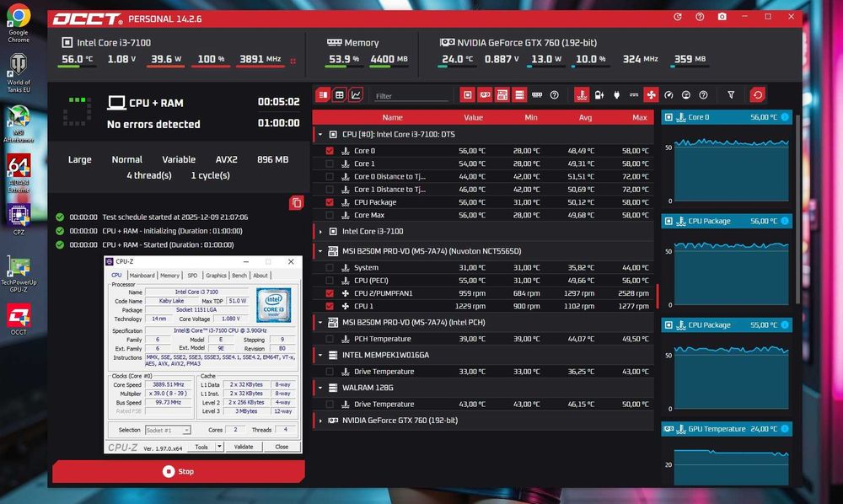The width and height of the screenshot is (843, 504).
Task: Expand the NVIDIA GeForce GTX 760 group
Action: pos(320,421)
